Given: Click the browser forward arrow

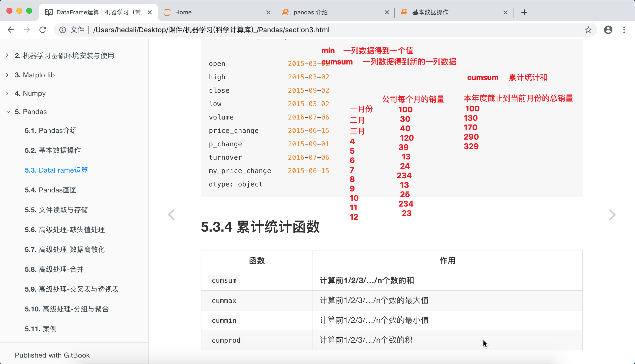Looking at the screenshot, I should 27,30.
